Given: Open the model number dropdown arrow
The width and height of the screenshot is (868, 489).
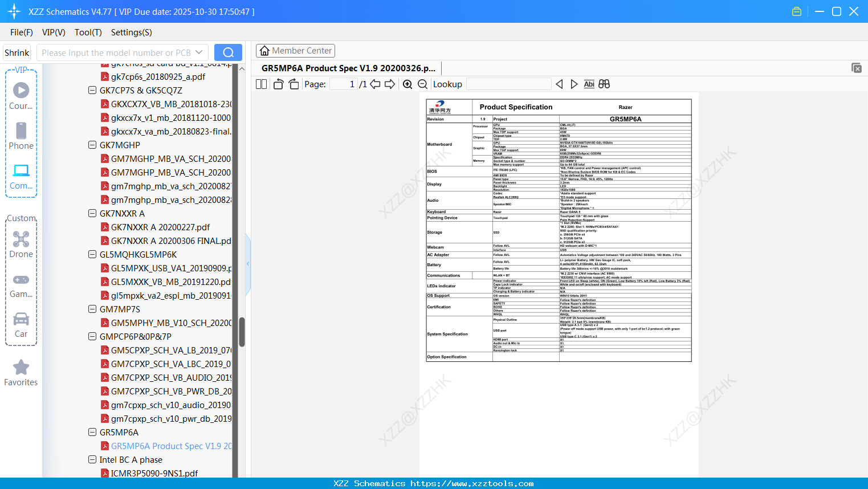Looking at the screenshot, I should (x=199, y=52).
